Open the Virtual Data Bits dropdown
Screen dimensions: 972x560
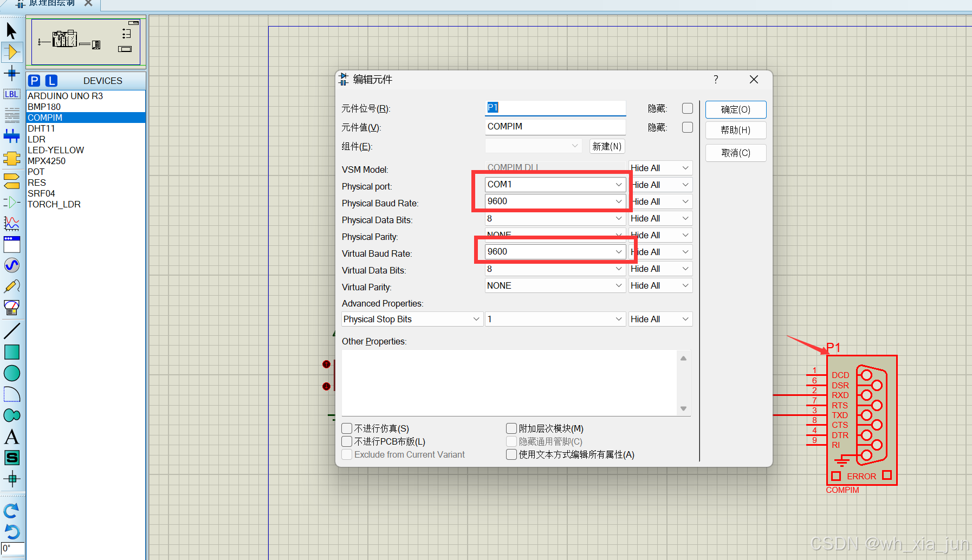555,269
